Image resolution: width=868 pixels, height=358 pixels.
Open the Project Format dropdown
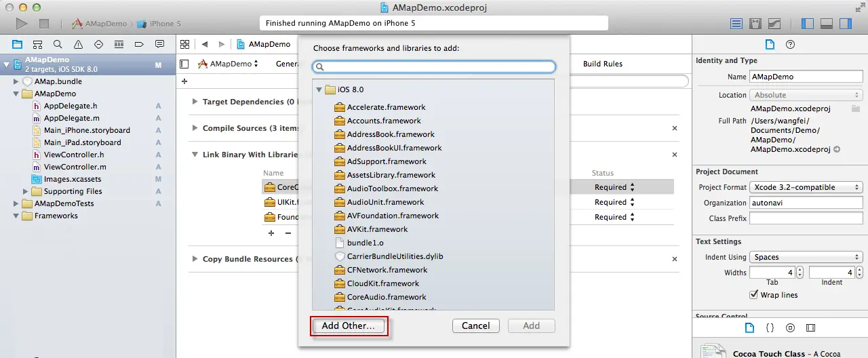806,187
